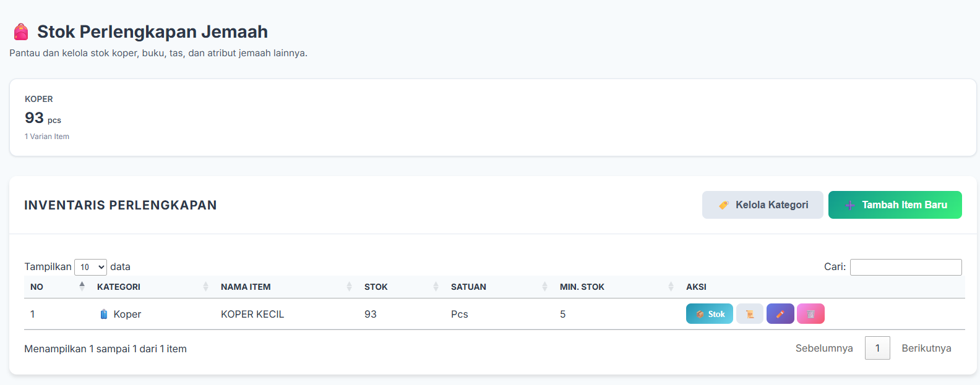Select page 1 in pagination

click(877, 348)
